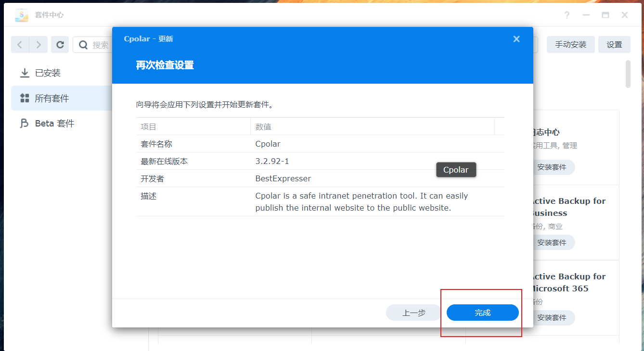This screenshot has width=644, height=351.
Task: Click inside the 搜索 search field
Action: (x=101, y=44)
